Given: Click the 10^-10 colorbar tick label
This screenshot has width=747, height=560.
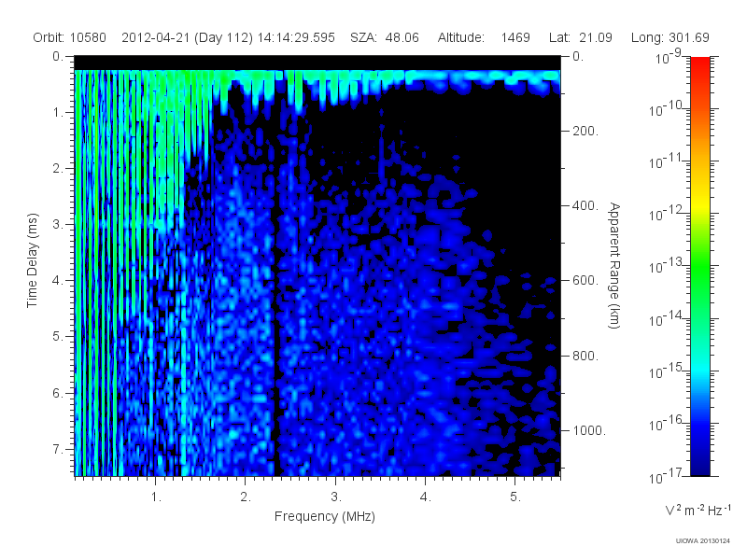Looking at the screenshot, I should (x=668, y=109).
